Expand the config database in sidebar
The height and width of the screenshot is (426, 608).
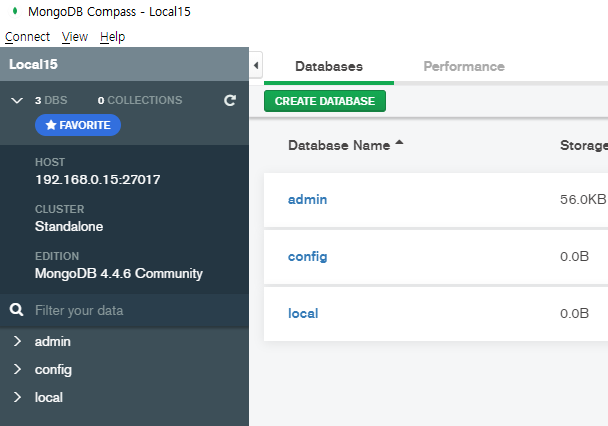click(x=17, y=369)
